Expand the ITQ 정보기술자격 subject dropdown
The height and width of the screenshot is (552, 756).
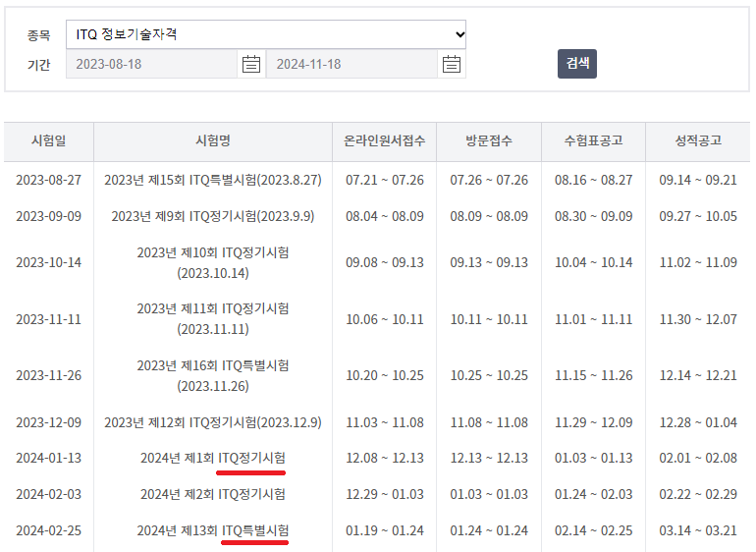click(266, 34)
